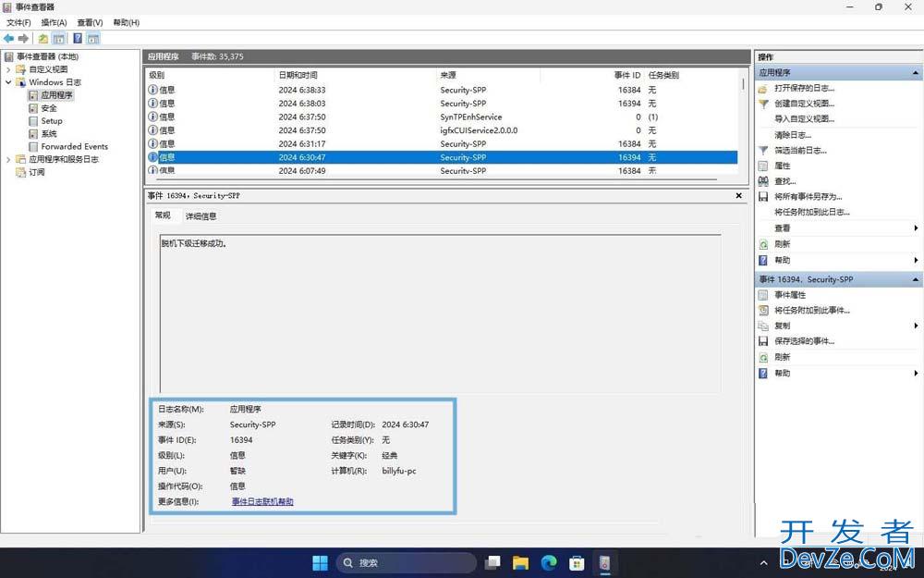Click 将所有事件另存为 save action
The image size is (924, 578).
click(808, 196)
